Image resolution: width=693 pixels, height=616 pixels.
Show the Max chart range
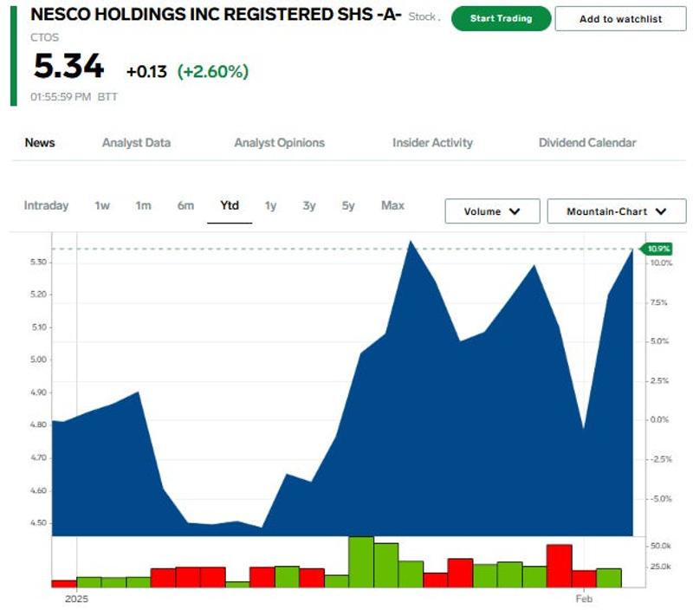coord(393,205)
